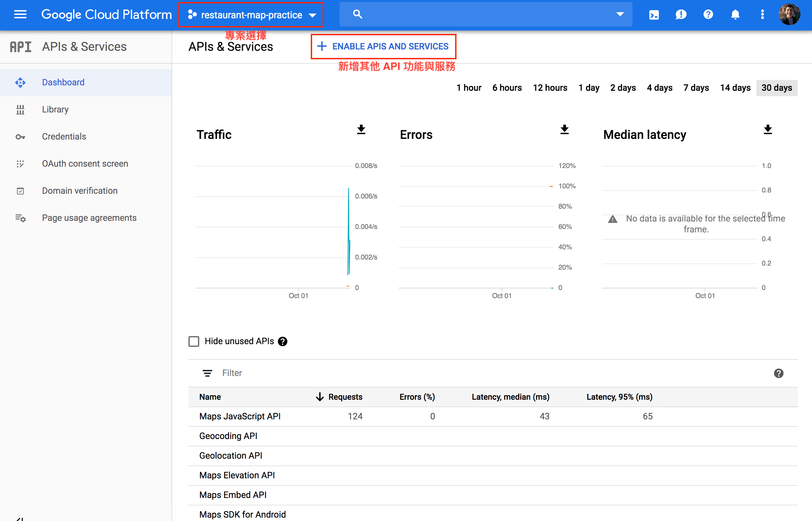Open the Maps JavaScript API row
The height and width of the screenshot is (521, 812).
click(240, 416)
